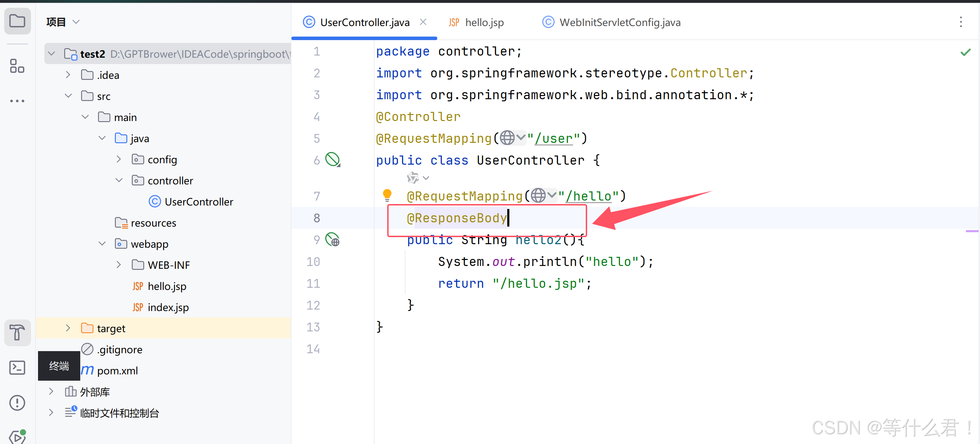Click the yellow intention lightbulb icon
The height and width of the screenshot is (444, 980).
(x=387, y=195)
